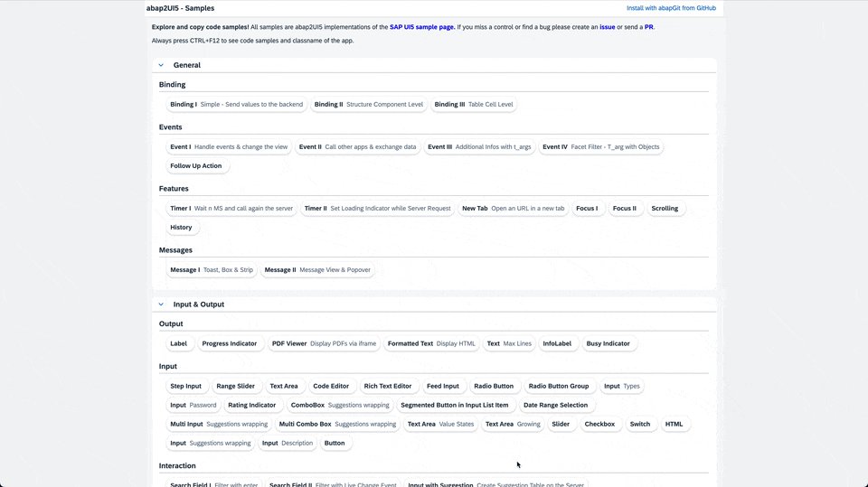Open the Button sample
Image resolution: width=868 pixels, height=487 pixels.
pos(335,443)
